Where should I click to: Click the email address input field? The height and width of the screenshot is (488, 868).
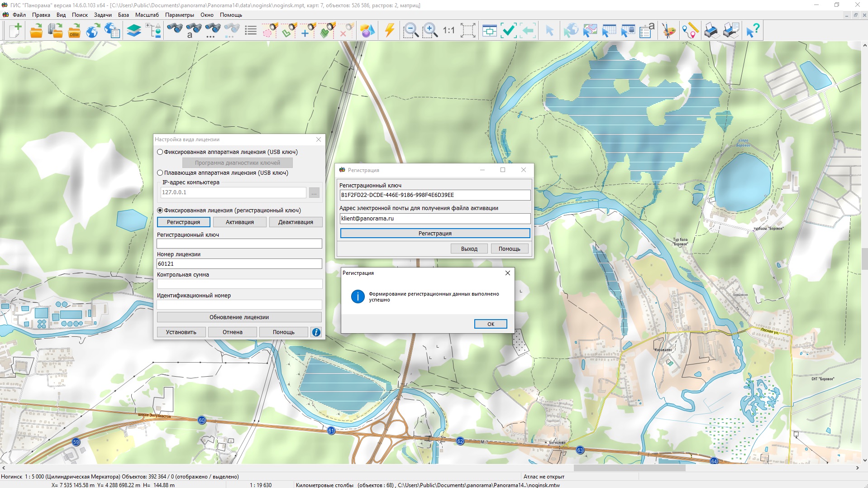435,219
